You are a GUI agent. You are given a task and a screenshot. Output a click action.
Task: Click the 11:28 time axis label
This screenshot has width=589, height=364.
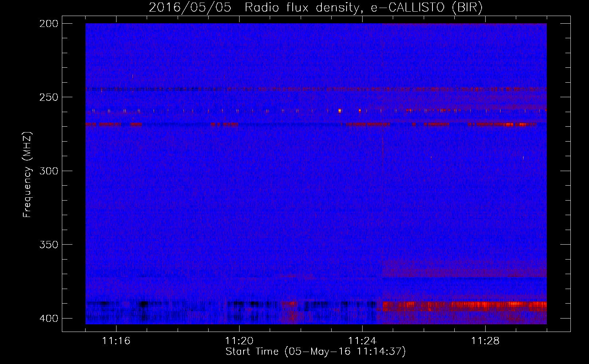pos(485,341)
